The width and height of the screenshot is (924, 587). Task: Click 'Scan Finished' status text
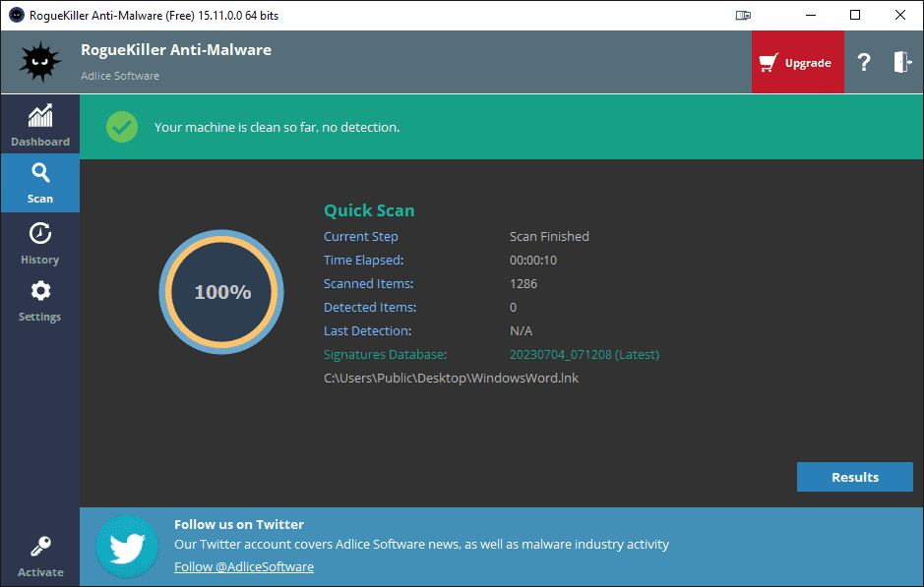coord(549,237)
